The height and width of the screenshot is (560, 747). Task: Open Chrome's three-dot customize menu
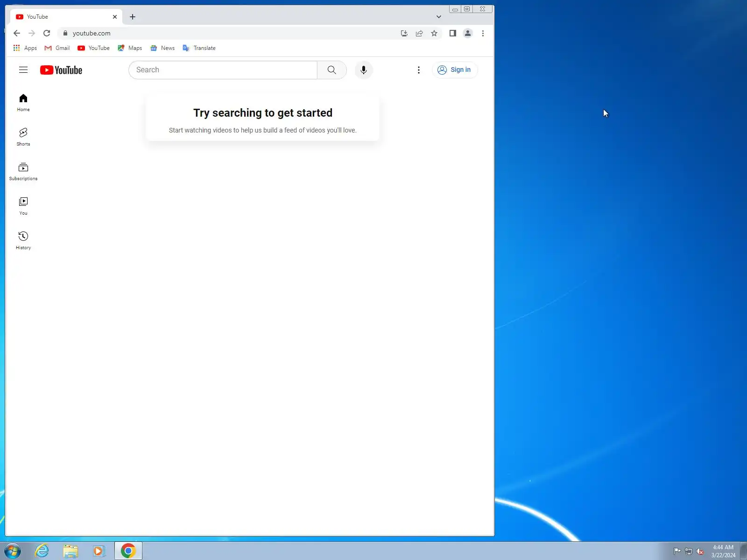[483, 33]
